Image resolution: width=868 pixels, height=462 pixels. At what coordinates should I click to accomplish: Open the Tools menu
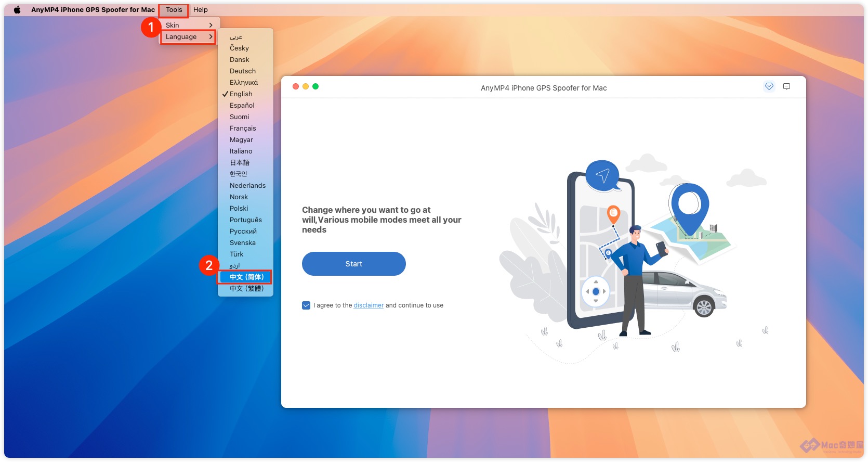point(174,9)
